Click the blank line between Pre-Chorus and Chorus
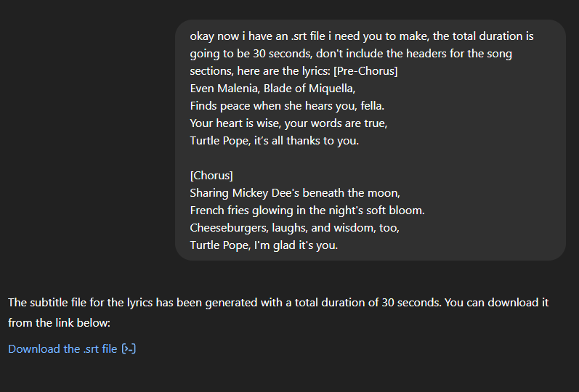Viewport: 579px width, 392px height. pyautogui.click(x=371, y=158)
